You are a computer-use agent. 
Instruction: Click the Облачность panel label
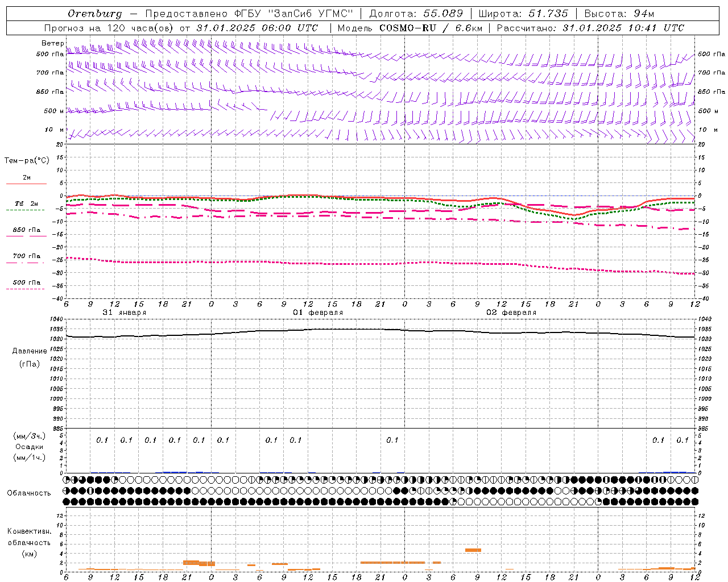point(29,493)
